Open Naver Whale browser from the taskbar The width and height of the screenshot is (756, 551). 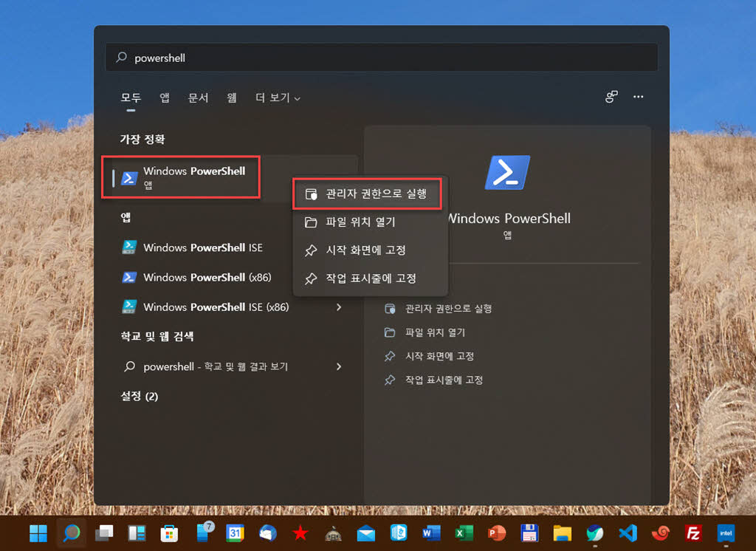tap(595, 533)
